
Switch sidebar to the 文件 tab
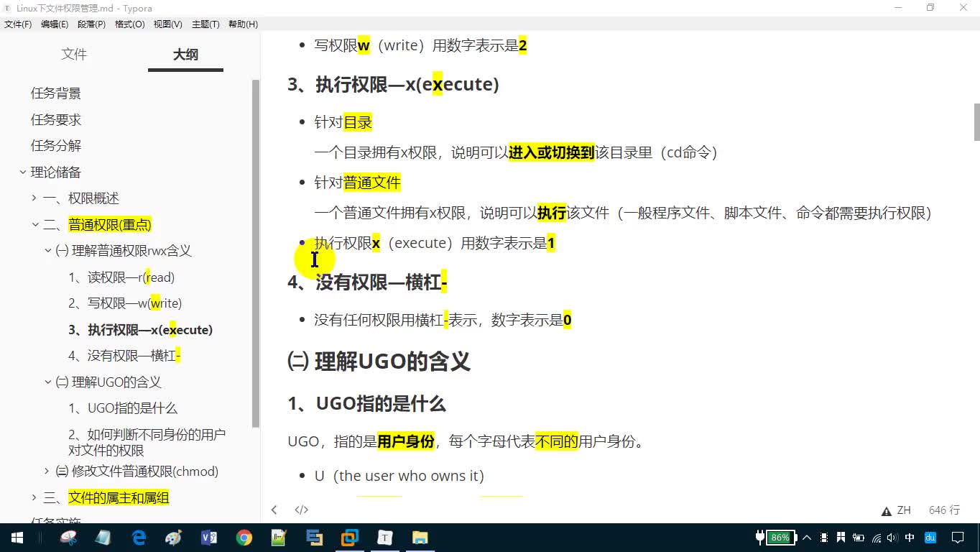tap(74, 55)
